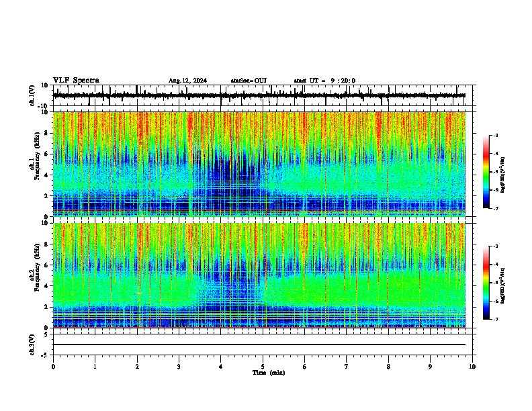The width and height of the screenshot is (532, 411).
Task: Click the time axis tick label "6"
Action: [304, 367]
